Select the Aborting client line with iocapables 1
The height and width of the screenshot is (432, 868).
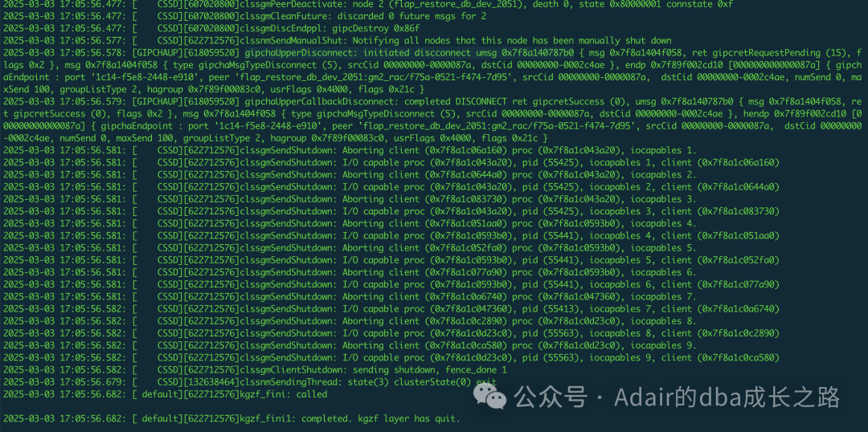point(350,150)
